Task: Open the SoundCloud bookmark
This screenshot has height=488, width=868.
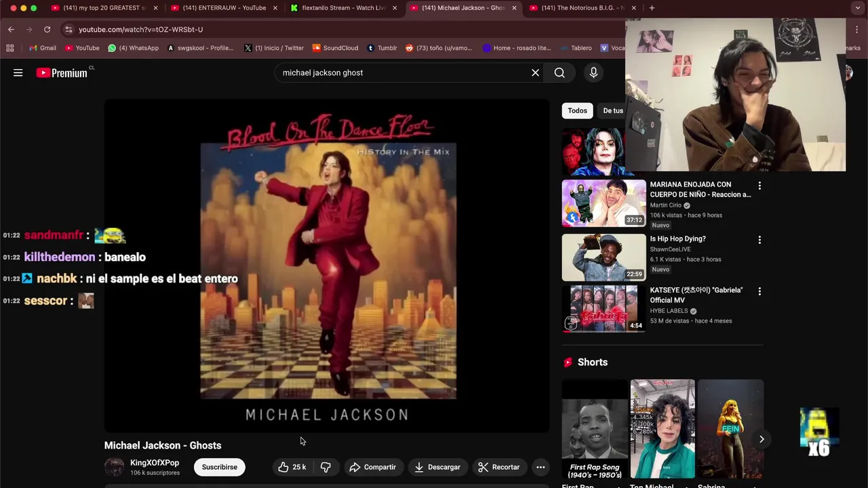Action: (335, 48)
